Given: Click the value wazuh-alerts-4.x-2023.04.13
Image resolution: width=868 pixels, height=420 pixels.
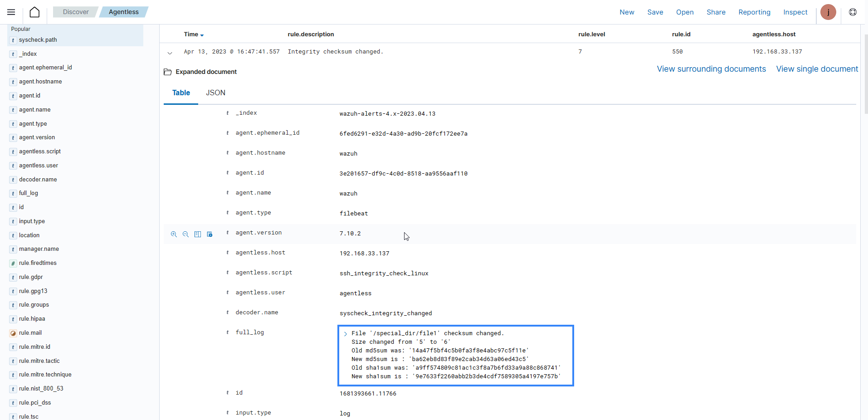Looking at the screenshot, I should tap(387, 114).
